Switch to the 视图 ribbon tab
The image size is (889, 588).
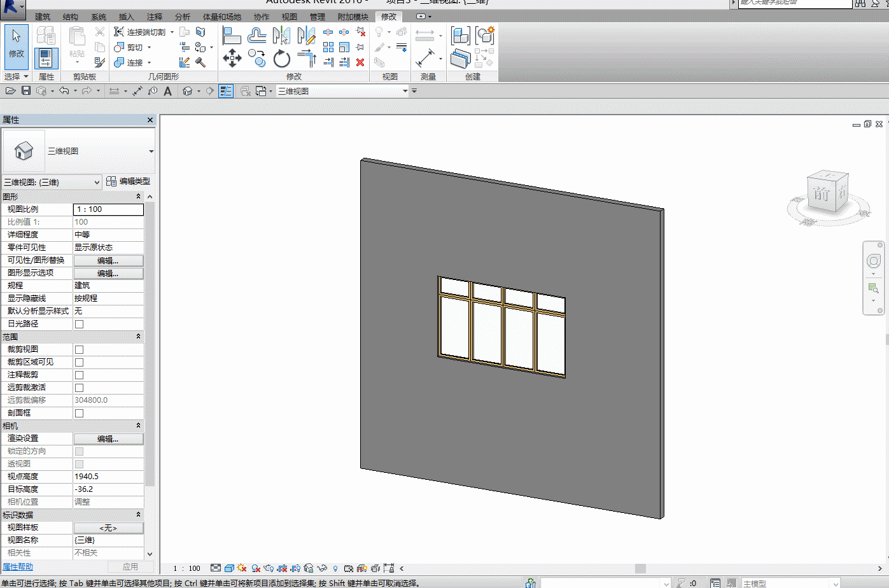pos(289,17)
